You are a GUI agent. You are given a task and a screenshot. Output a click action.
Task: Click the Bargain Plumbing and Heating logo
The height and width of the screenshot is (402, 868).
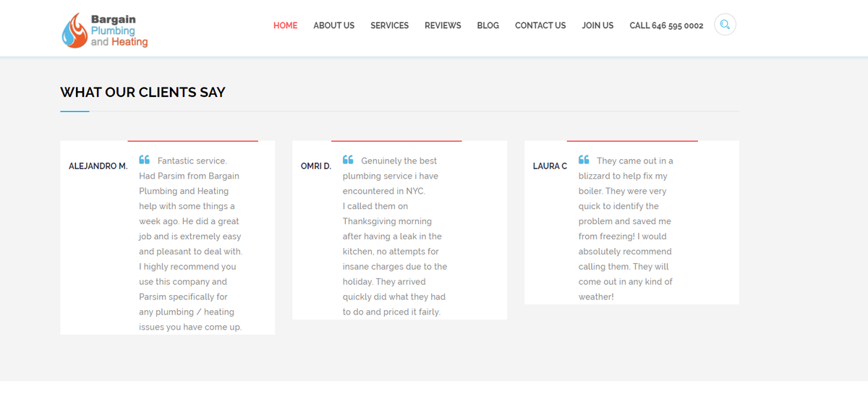105,30
